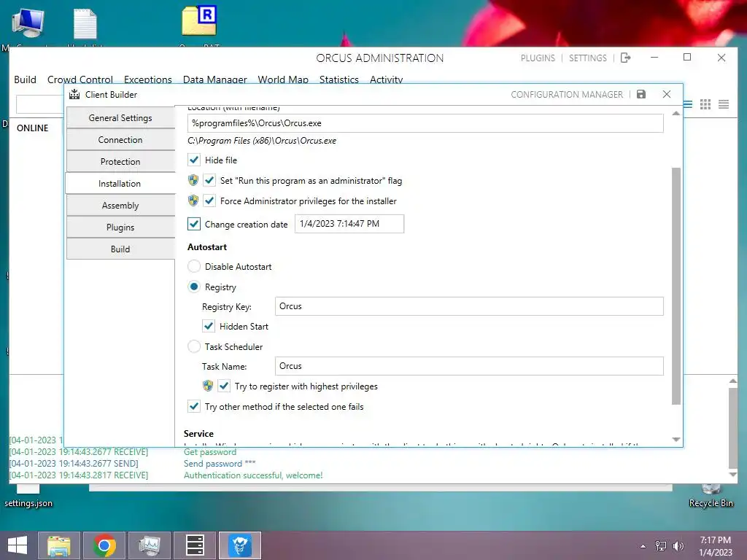Open the Start menu
The width and height of the screenshot is (747, 560).
click(x=18, y=545)
